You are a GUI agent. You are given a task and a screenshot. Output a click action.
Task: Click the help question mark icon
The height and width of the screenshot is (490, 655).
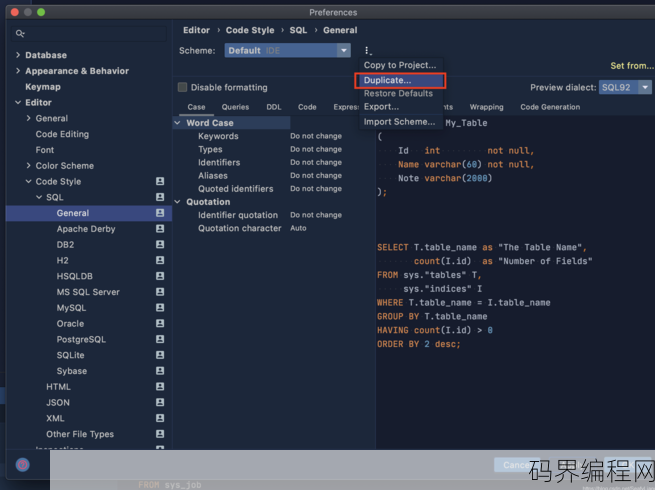[x=23, y=465]
